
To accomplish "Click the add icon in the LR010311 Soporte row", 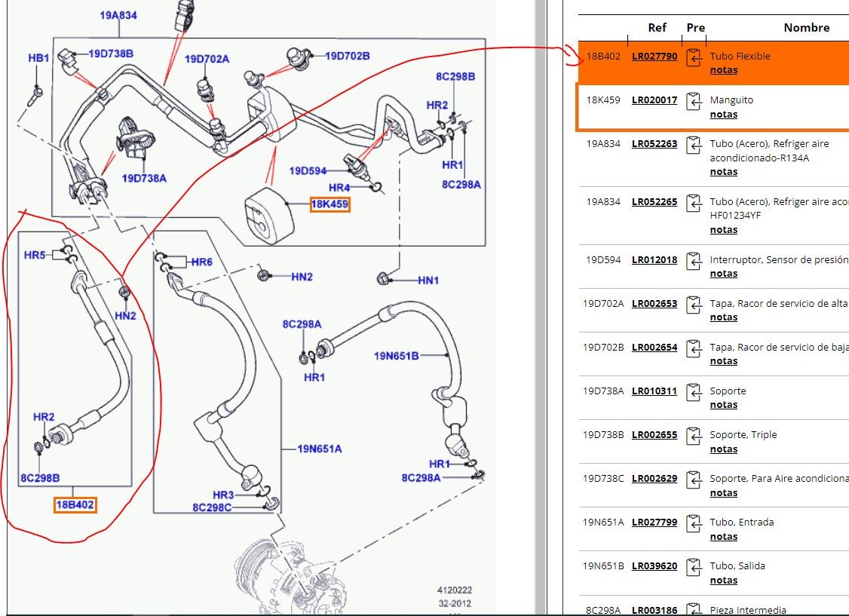I will [x=694, y=393].
